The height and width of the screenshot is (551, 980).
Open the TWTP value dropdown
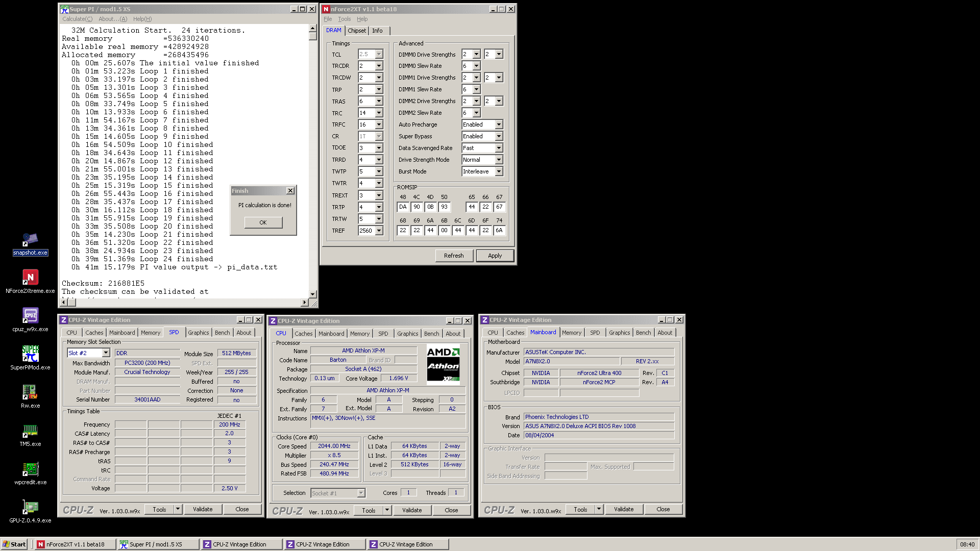[x=379, y=171]
